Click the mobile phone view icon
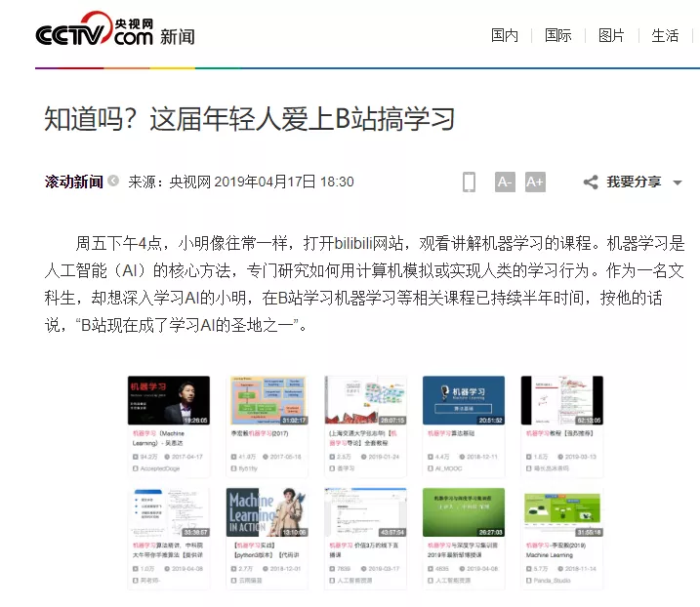Viewport: 700px width, 607px height. click(x=469, y=182)
